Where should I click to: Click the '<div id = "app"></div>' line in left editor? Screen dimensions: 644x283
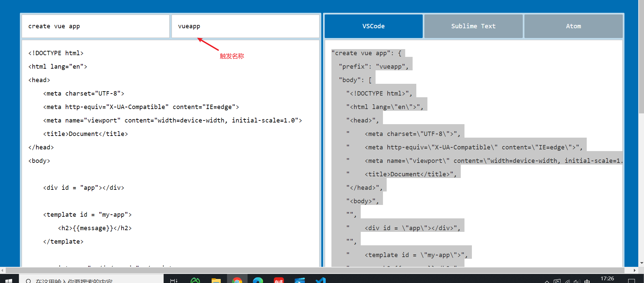point(84,188)
